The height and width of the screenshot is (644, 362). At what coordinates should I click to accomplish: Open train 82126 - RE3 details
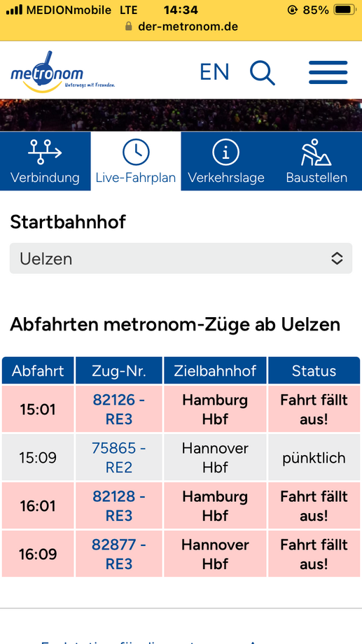coord(119,409)
